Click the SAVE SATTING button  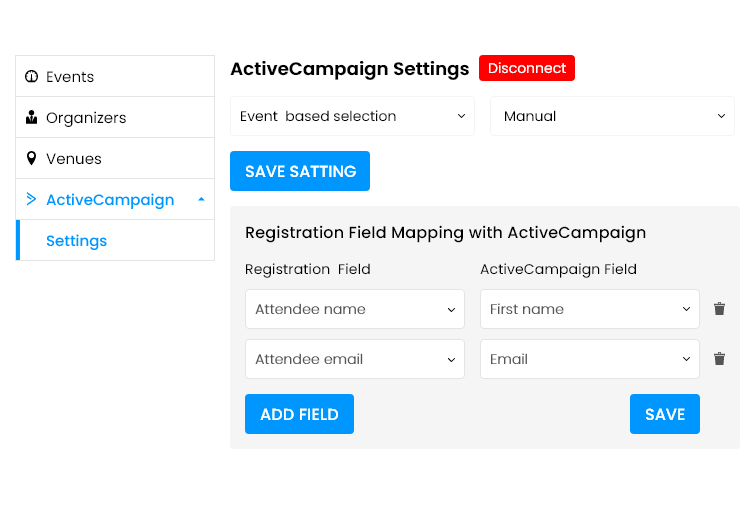click(x=300, y=171)
